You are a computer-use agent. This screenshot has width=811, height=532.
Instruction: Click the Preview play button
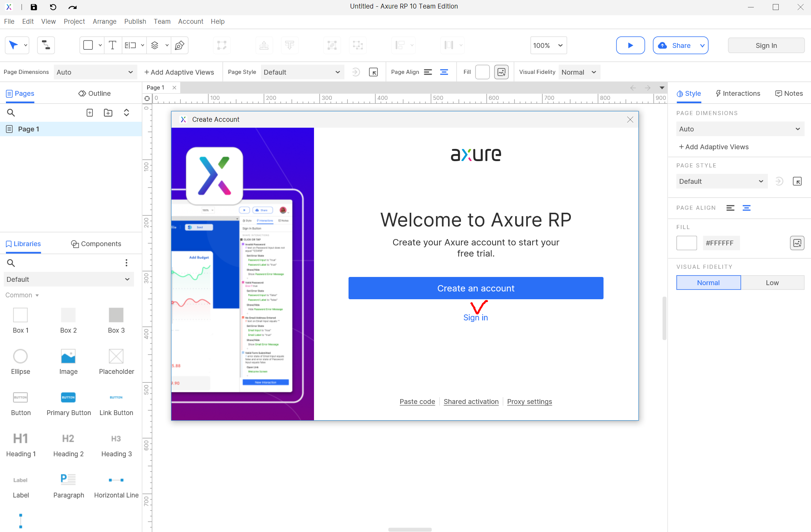pos(630,45)
